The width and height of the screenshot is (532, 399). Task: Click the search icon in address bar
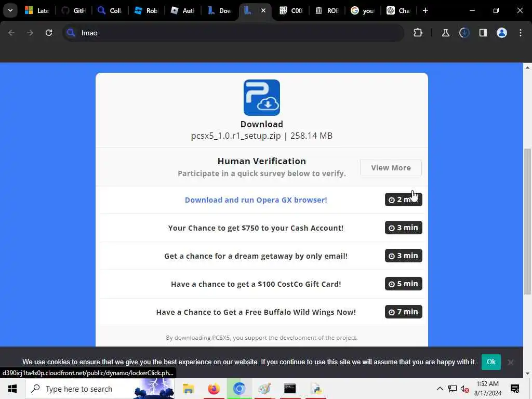71,33
